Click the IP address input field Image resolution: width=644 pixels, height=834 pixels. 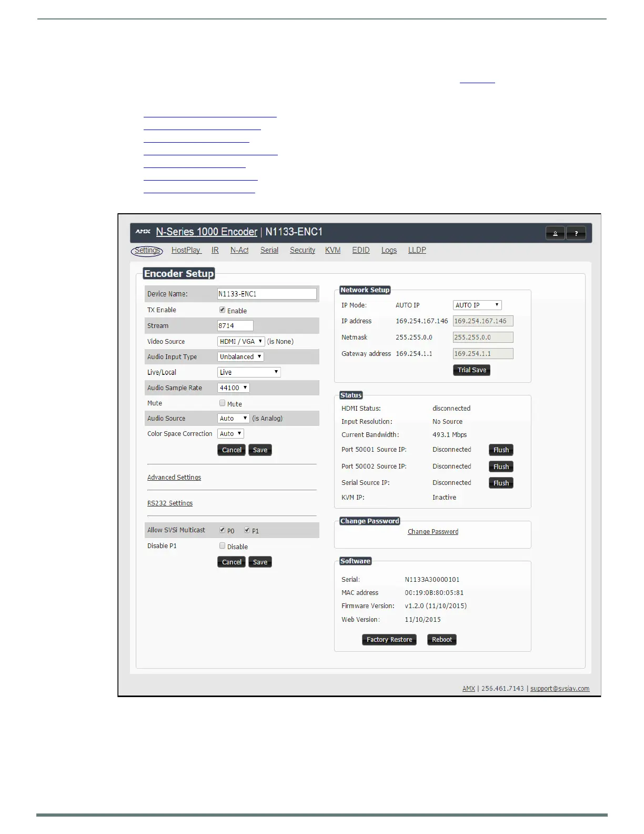click(483, 321)
